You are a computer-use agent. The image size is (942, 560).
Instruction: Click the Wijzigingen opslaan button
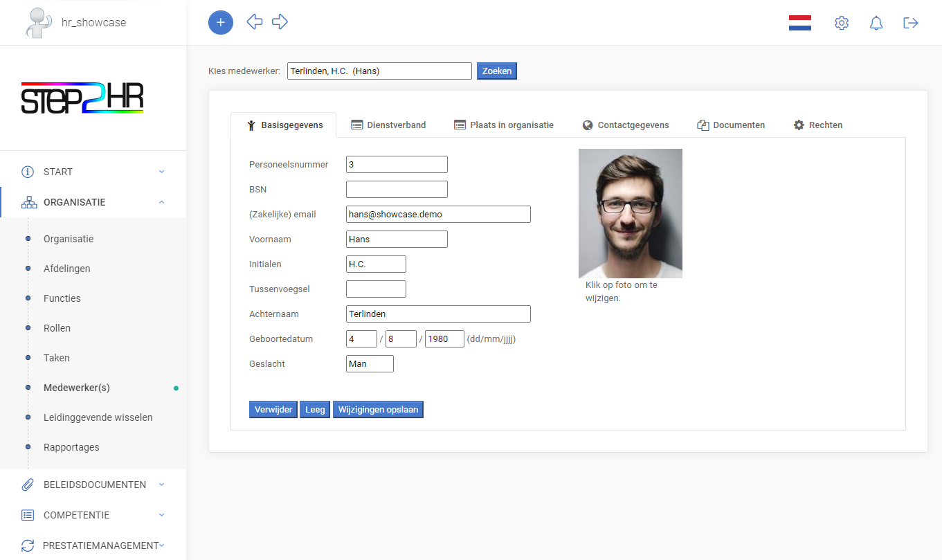click(378, 409)
